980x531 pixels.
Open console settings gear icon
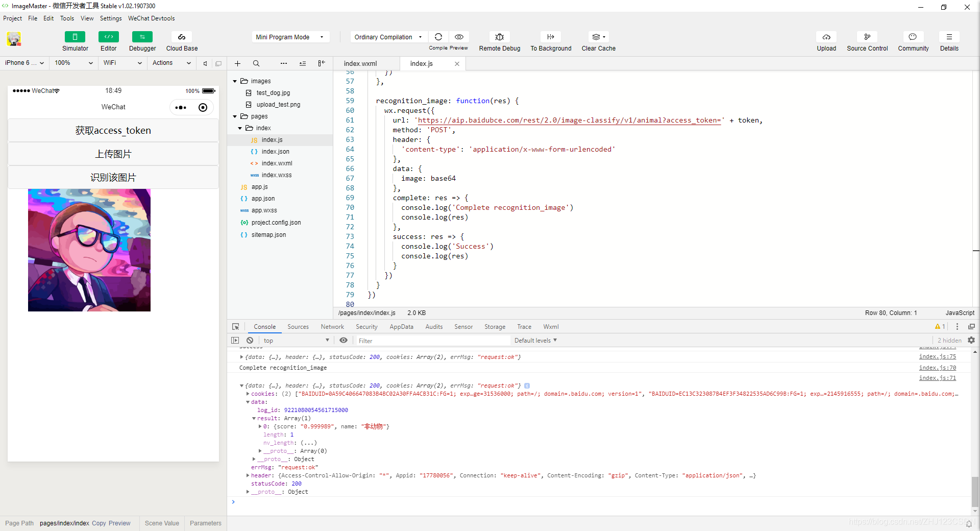[x=971, y=340]
